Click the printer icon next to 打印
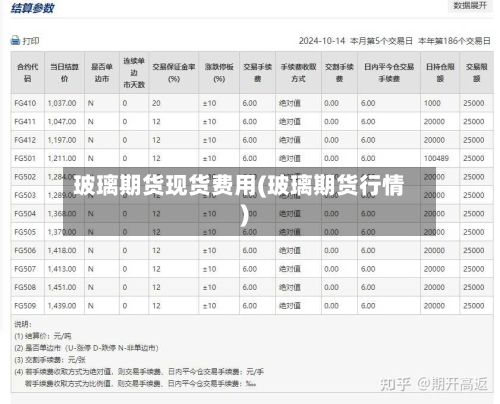 (x=15, y=41)
